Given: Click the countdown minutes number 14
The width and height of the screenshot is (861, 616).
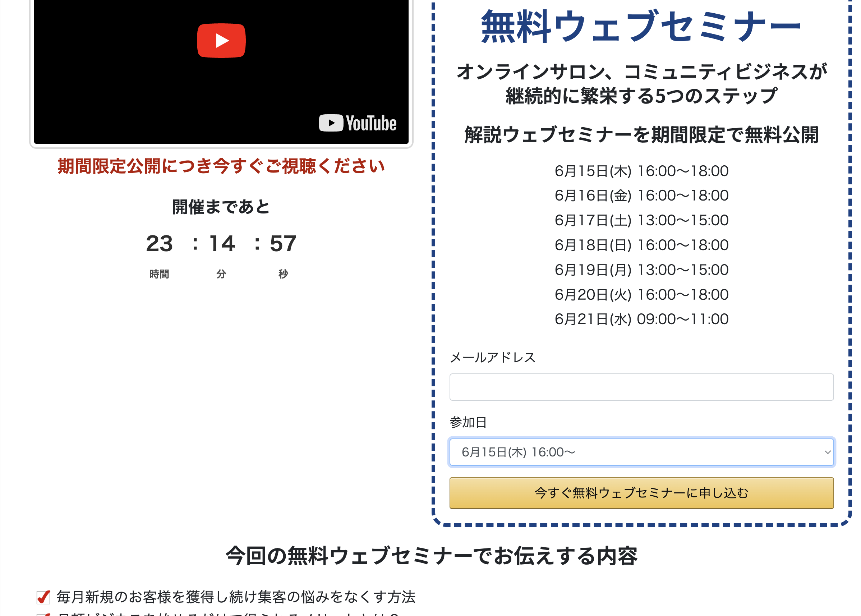Looking at the screenshot, I should tap(222, 244).
